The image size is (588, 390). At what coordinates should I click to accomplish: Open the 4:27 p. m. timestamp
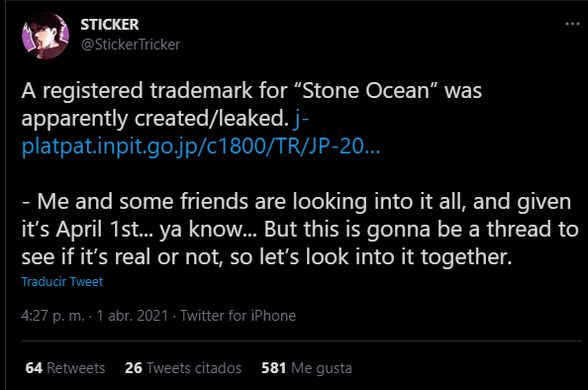tap(52, 316)
